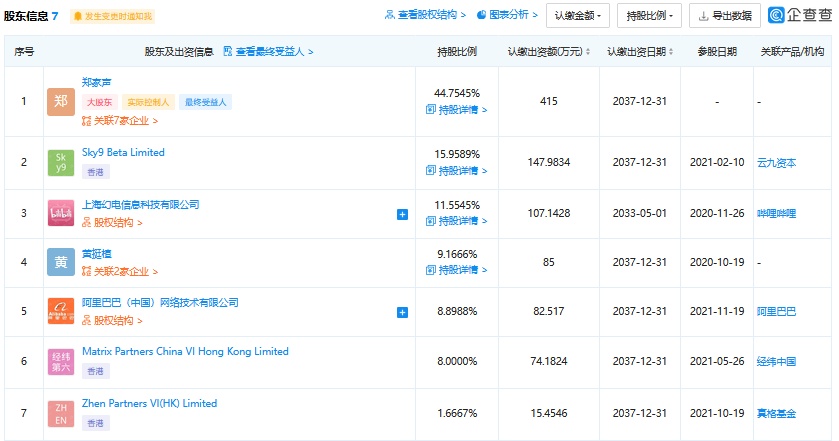Open Zhen Partners VI(HK) Limited link

click(149, 404)
